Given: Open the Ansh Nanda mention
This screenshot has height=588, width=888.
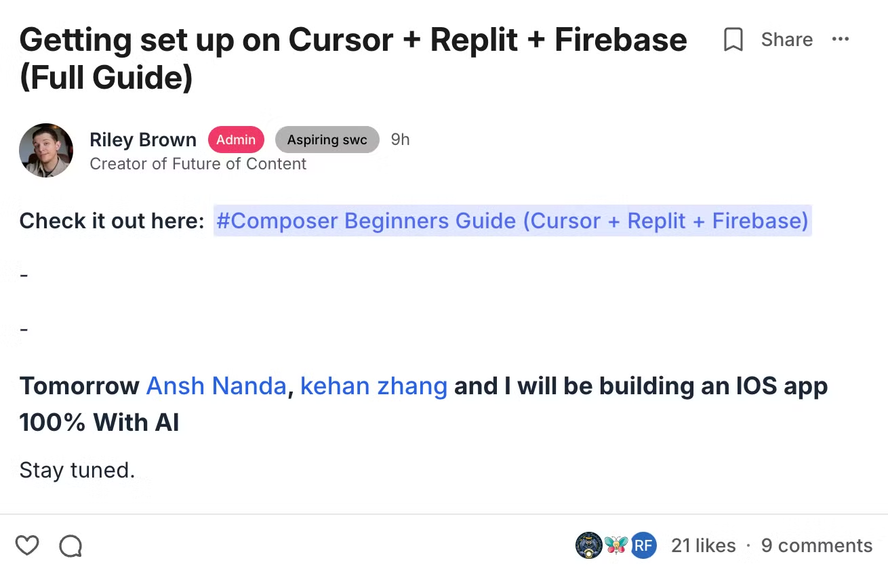Looking at the screenshot, I should tap(216, 386).
